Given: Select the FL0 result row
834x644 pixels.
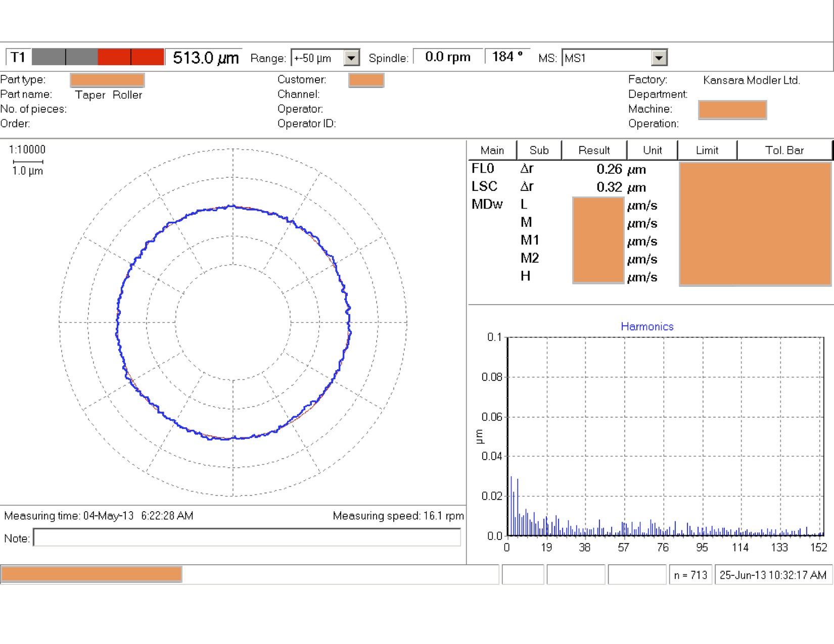Looking at the screenshot, I should (483, 169).
